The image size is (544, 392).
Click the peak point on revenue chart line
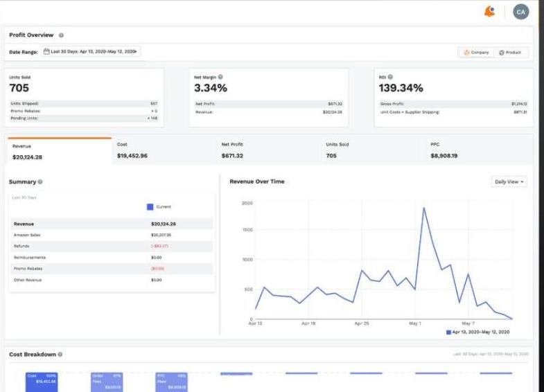click(423, 208)
